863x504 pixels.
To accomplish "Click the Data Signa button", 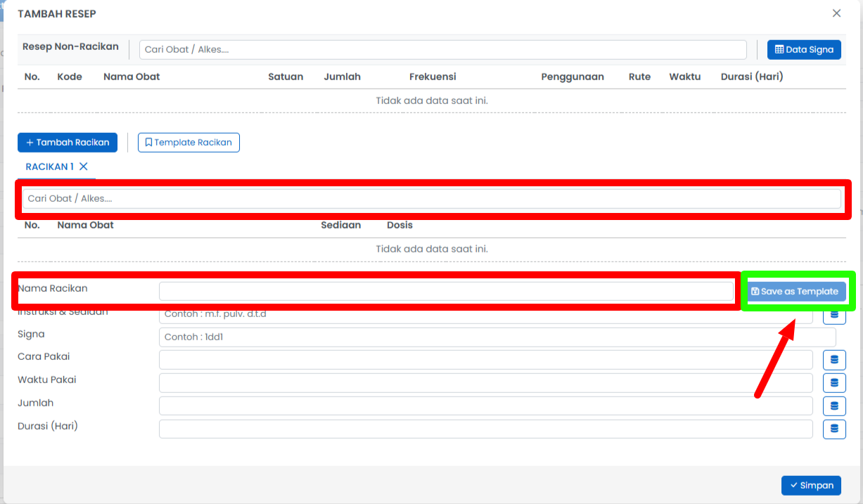I will [803, 49].
